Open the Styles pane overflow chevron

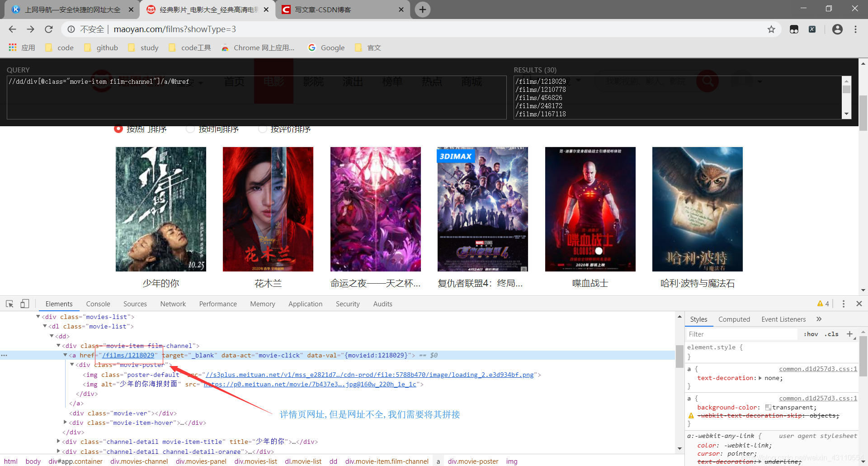819,319
